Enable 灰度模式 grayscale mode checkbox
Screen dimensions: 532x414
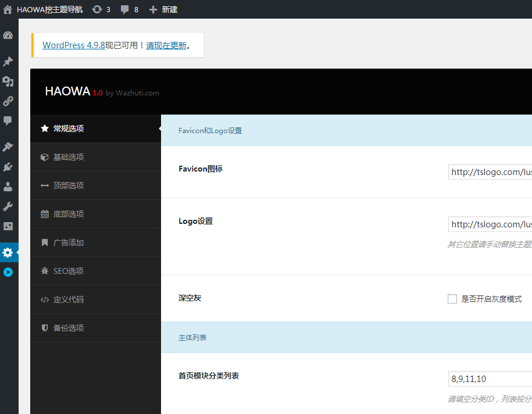point(452,299)
